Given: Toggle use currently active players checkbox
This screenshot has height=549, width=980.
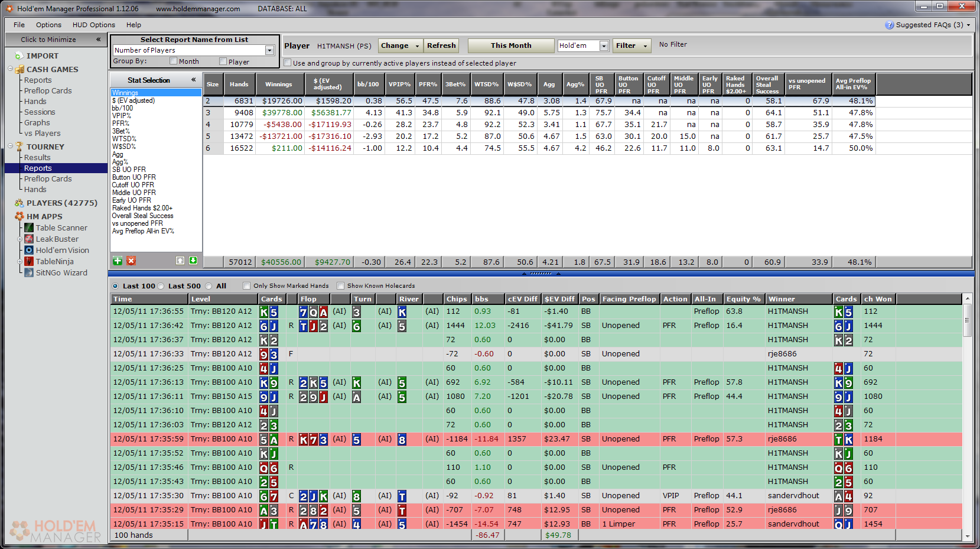Looking at the screenshot, I should (288, 63).
